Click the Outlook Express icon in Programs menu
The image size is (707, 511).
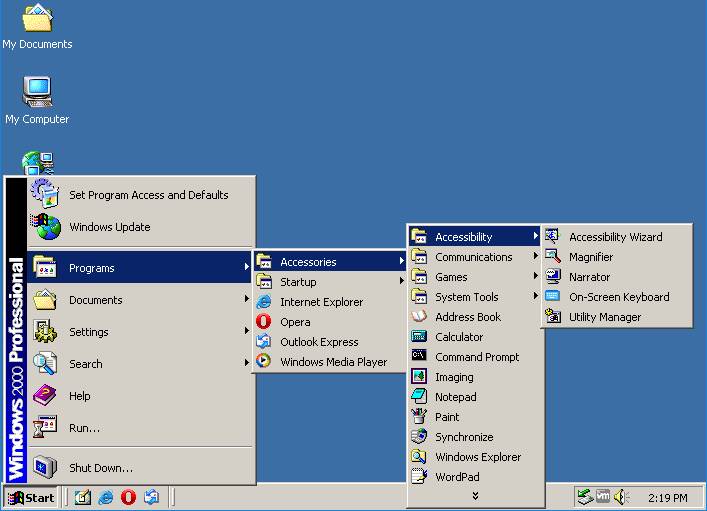(264, 341)
